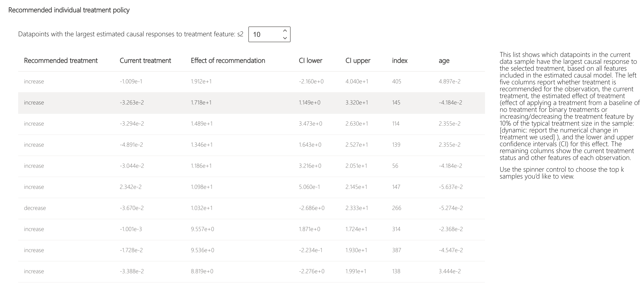Click age value -5.637e-2
This screenshot has height=286, width=644.
click(x=451, y=187)
